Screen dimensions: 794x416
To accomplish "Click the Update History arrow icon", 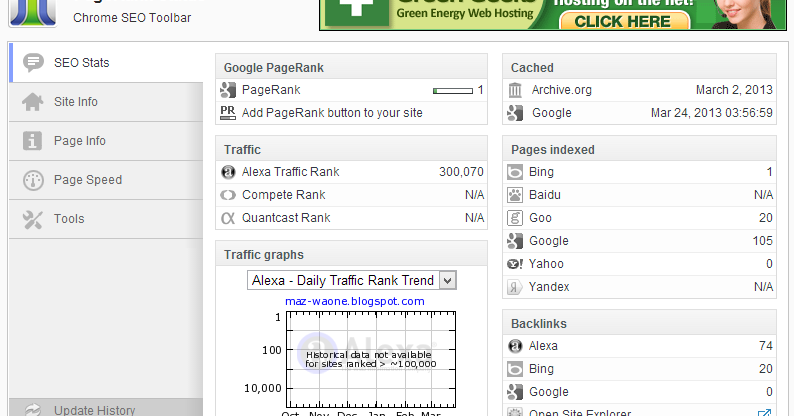I will (x=33, y=410).
